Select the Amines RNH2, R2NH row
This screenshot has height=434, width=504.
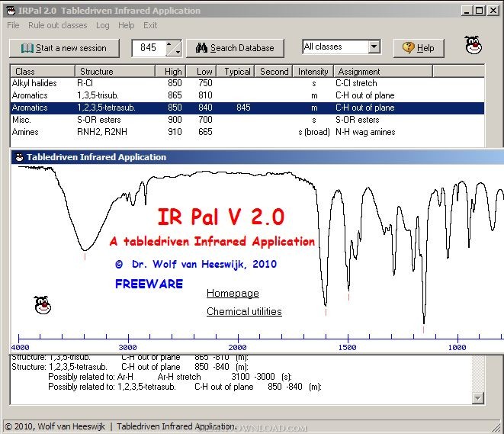point(247,132)
